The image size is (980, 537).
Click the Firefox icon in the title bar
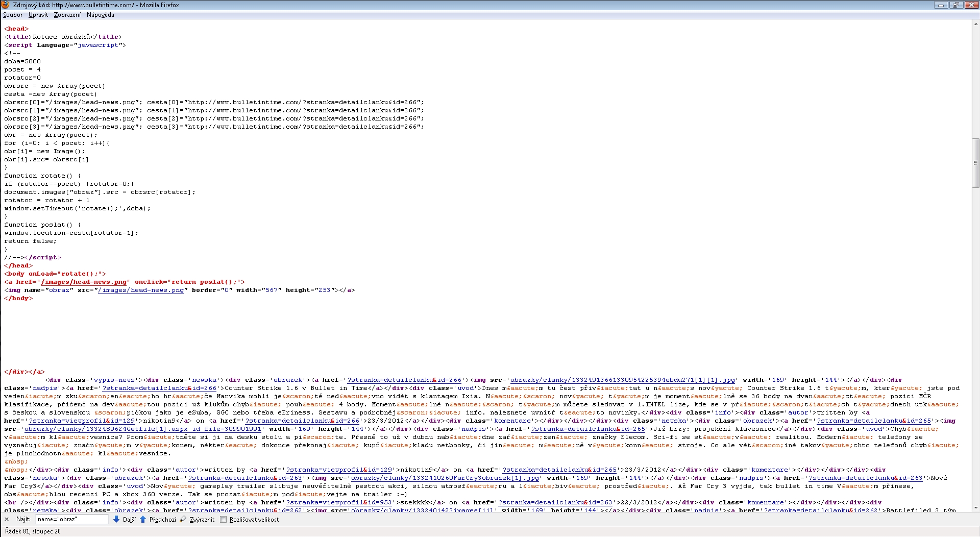[6, 5]
